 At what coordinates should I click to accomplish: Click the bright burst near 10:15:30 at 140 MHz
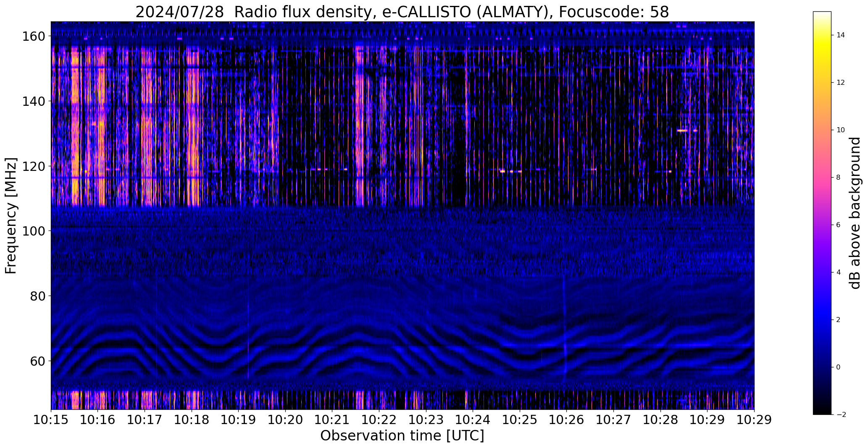click(75, 101)
